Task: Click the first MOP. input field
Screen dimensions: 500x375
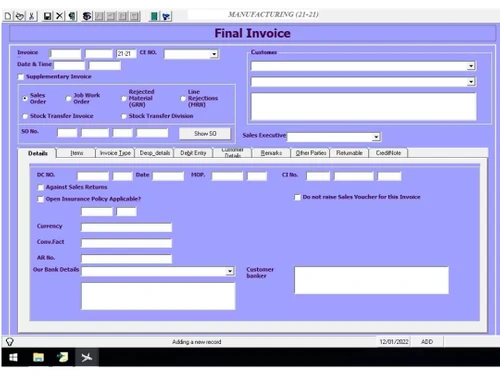Action: point(227,176)
